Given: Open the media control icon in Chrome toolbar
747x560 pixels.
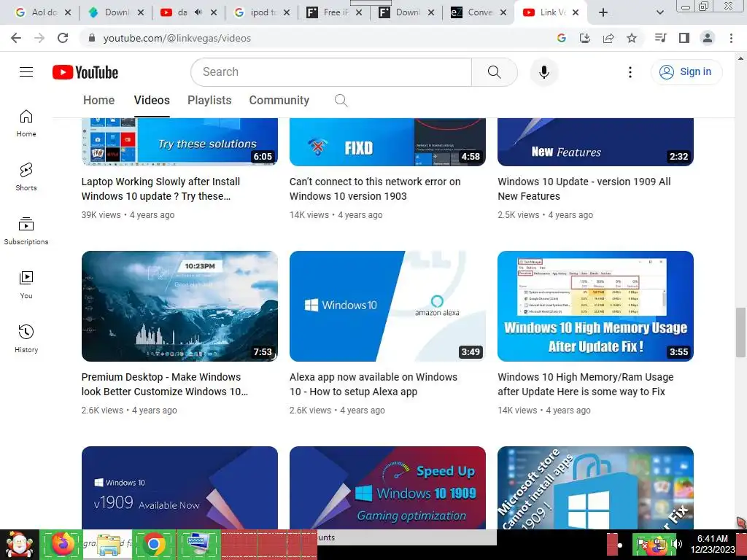Looking at the screenshot, I should click(660, 38).
